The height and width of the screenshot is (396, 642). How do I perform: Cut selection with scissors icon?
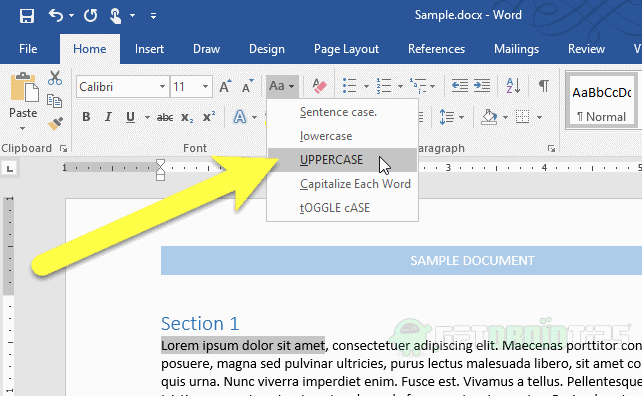[x=55, y=78]
